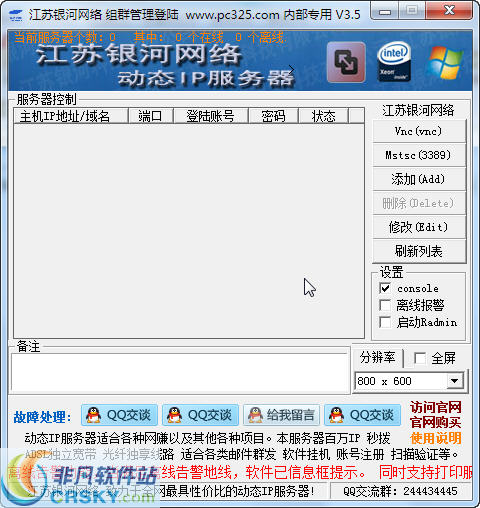
Task: Enable the console checkbox
Action: pyautogui.click(x=385, y=288)
